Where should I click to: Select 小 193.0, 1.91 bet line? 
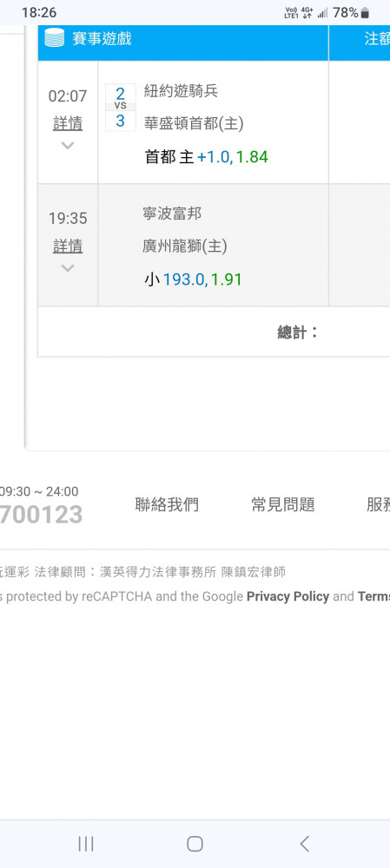[x=194, y=279]
